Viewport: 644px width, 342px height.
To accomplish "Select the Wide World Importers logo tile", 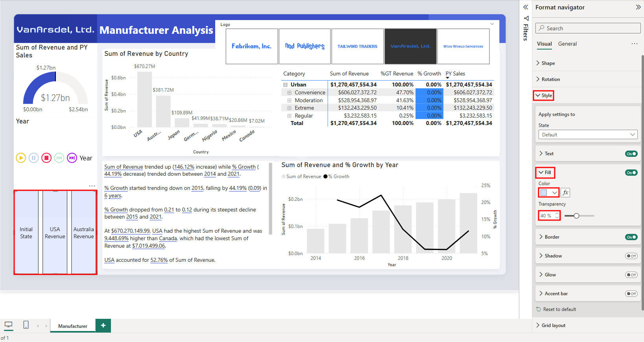I will (x=463, y=46).
